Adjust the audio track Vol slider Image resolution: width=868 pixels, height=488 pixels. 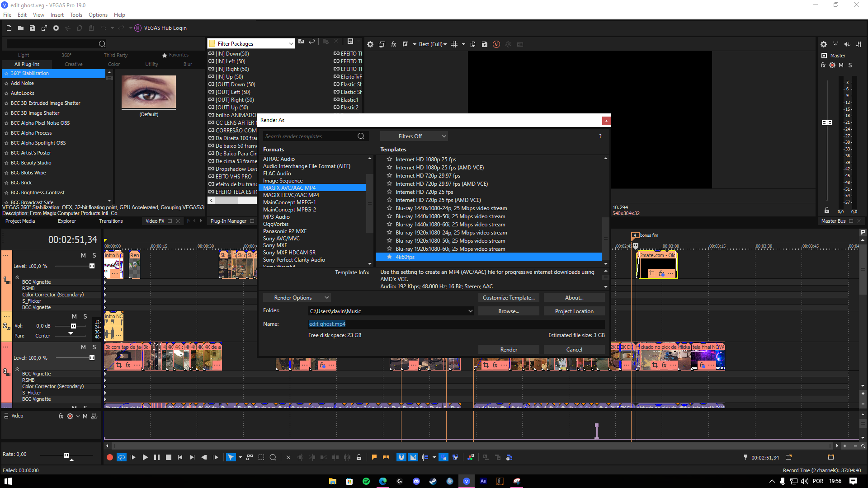[73, 326]
